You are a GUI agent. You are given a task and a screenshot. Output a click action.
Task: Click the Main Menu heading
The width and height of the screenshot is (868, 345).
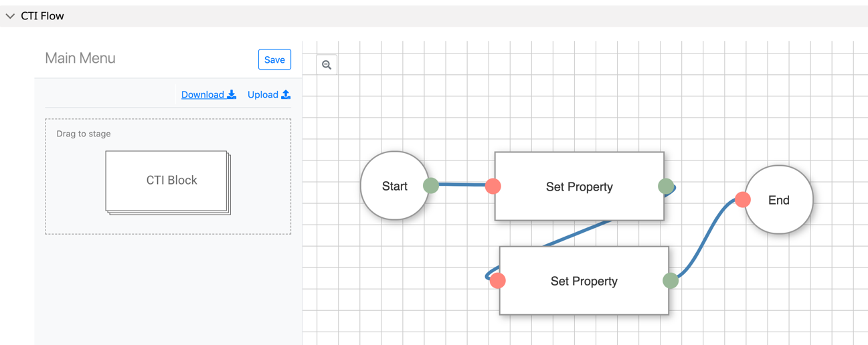pyautogui.click(x=80, y=58)
